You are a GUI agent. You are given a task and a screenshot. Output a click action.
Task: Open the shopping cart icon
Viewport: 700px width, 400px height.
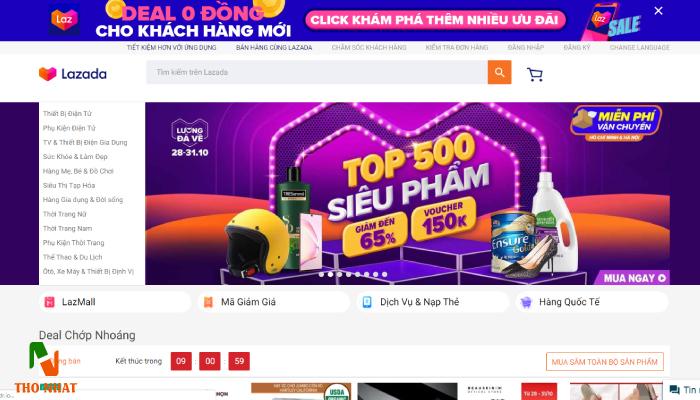[x=534, y=74]
